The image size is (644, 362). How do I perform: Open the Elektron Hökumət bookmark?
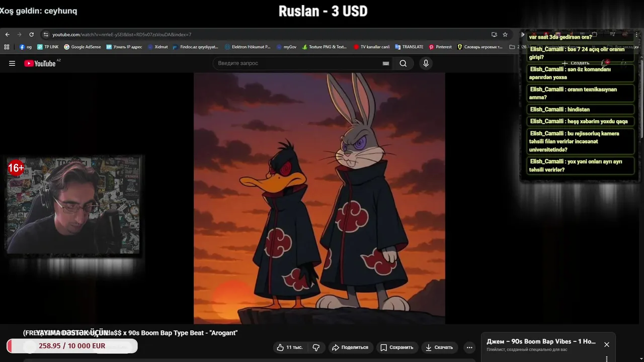click(248, 47)
